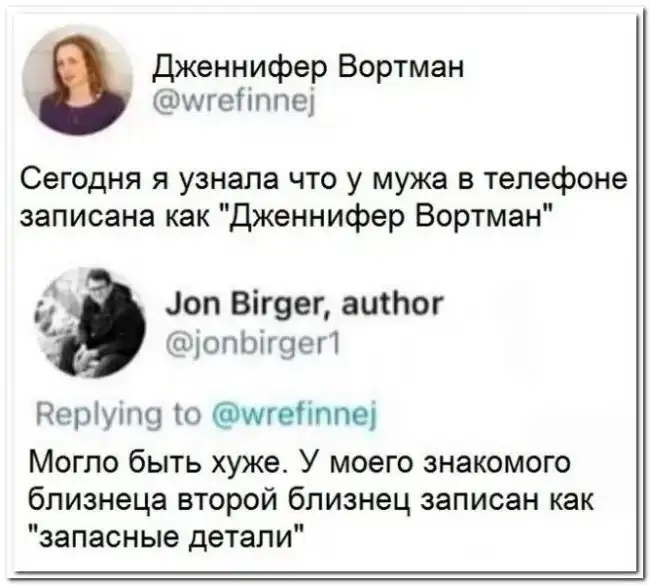The height and width of the screenshot is (585, 650).
Task: Click the word 'узнала' in the first tweet
Action: [229, 182]
